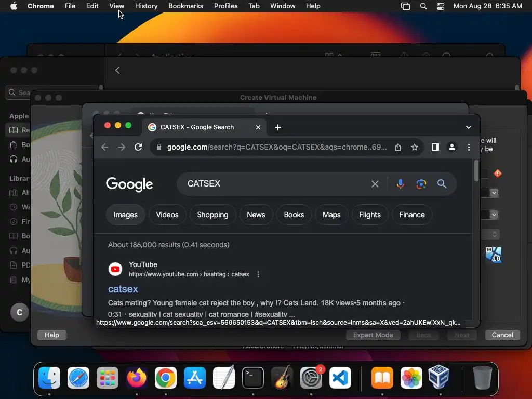Open Firefox from the Dock

pyautogui.click(x=137, y=378)
